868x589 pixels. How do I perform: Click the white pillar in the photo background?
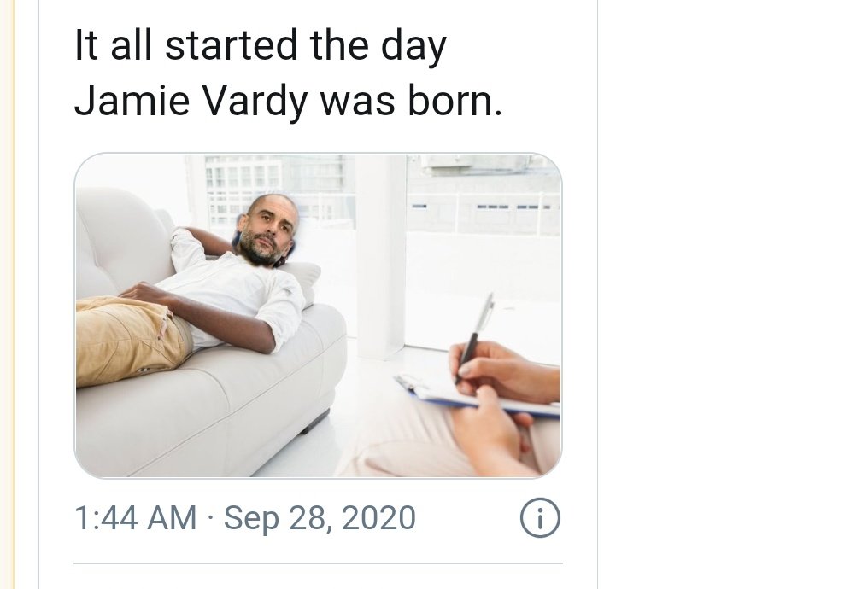(x=381, y=254)
